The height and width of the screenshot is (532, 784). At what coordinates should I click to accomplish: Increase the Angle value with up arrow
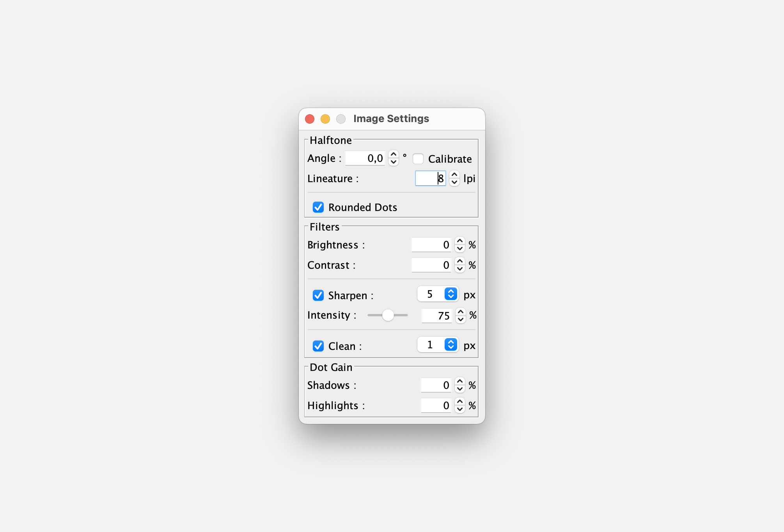click(394, 155)
